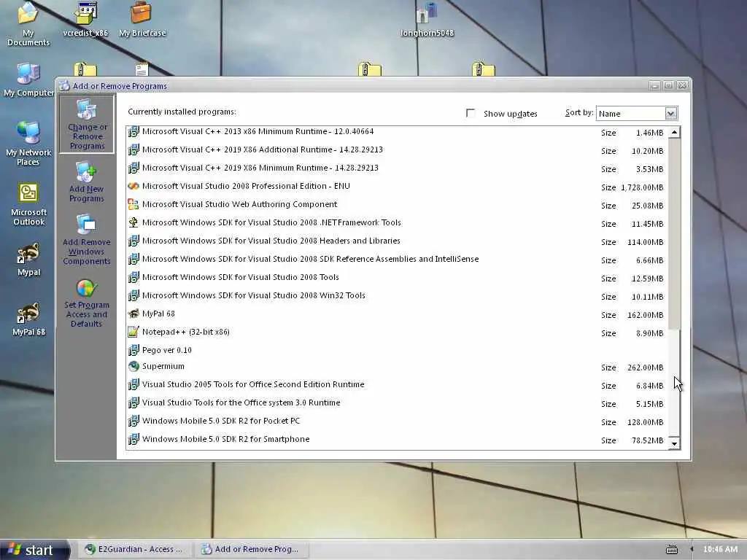
Task: Open the Sort by Name dropdown
Action: coord(671,113)
